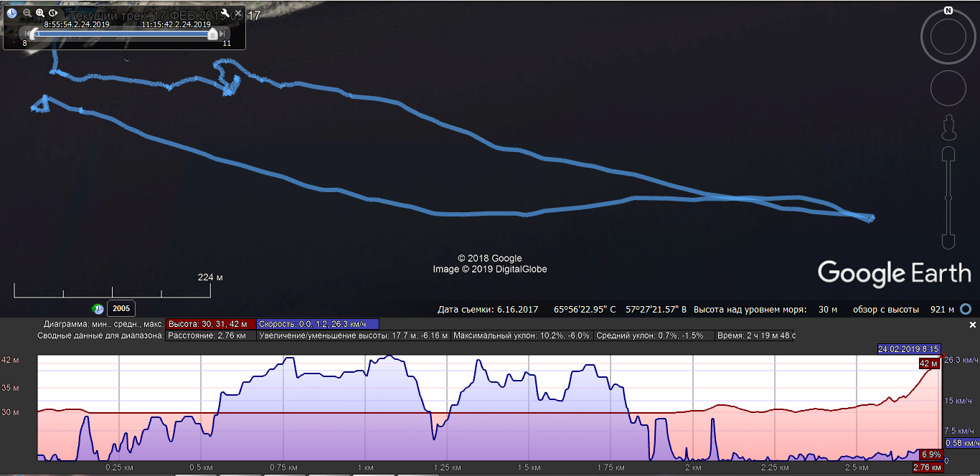
Task: Open time slider settings wrench
Action: [x=225, y=13]
